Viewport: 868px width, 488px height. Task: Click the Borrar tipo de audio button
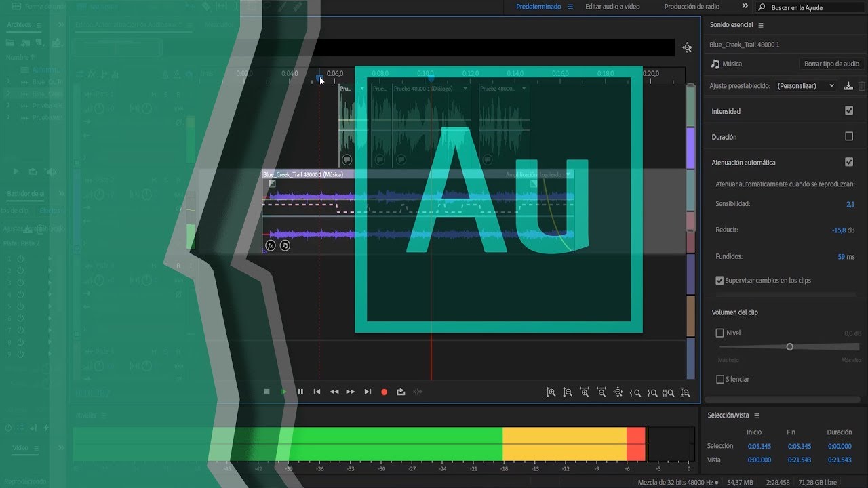[x=831, y=64]
